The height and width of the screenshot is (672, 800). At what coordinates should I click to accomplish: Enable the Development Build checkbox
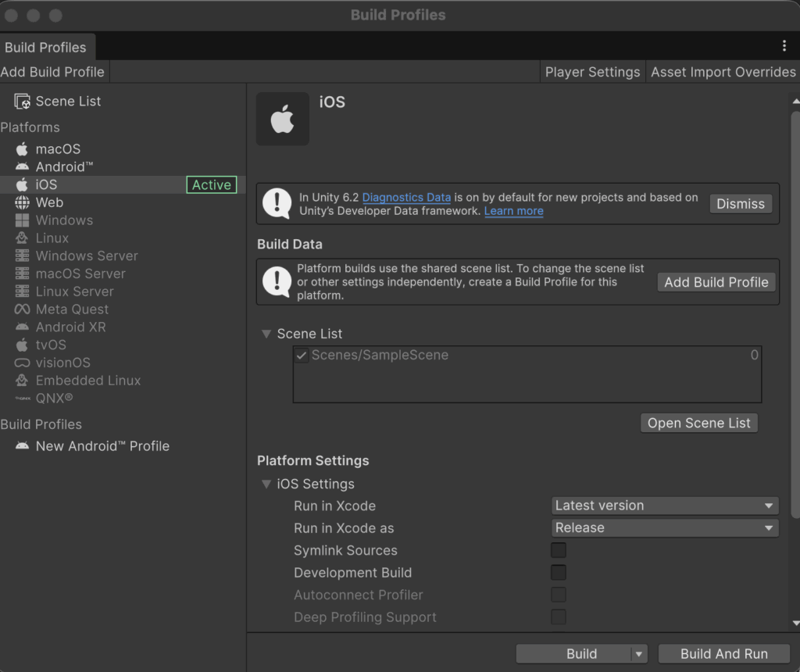tap(559, 573)
